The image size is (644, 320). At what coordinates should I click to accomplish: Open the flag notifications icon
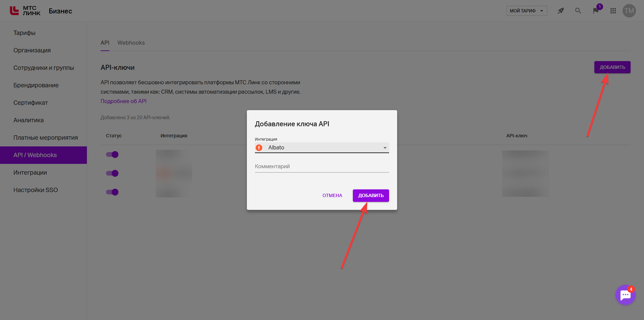pos(596,11)
